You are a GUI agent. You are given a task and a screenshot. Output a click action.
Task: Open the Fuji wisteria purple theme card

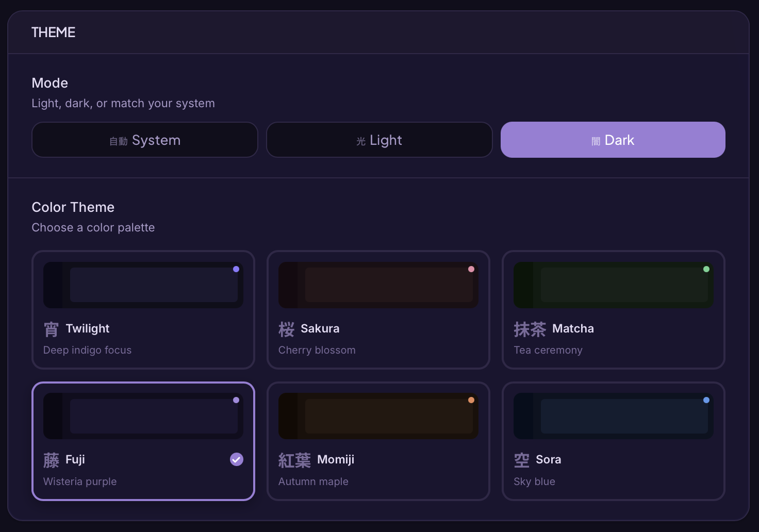(x=143, y=441)
